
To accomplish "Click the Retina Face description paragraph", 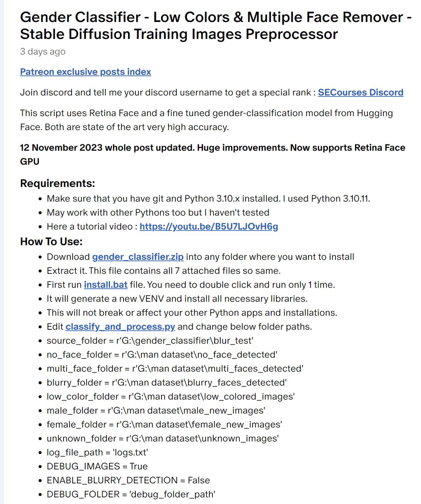I will [207, 120].
